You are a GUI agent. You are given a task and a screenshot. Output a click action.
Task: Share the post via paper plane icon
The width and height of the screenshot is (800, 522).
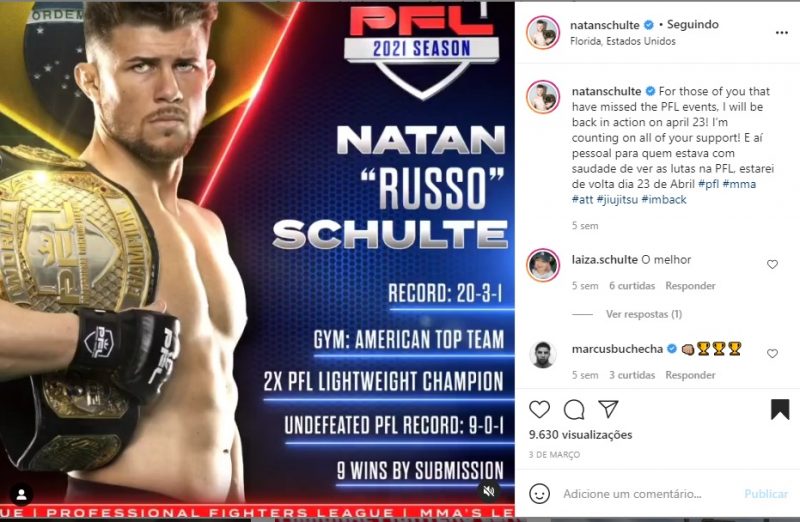607,409
